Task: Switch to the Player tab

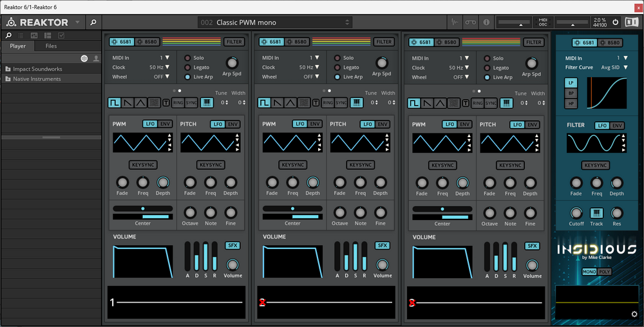Action: [17, 46]
